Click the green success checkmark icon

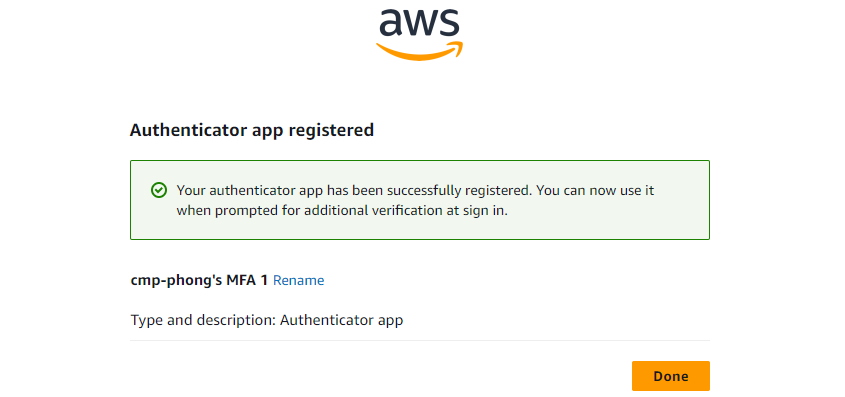click(158, 190)
